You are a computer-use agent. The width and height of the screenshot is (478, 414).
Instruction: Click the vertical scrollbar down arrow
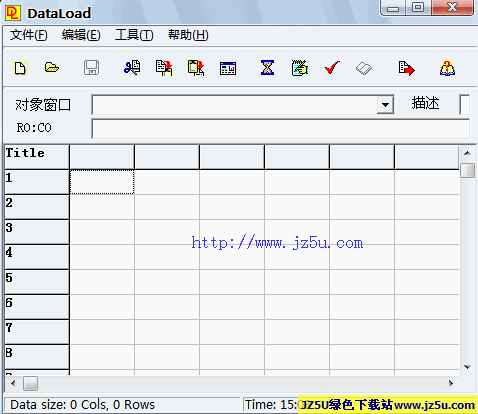pyautogui.click(x=467, y=367)
